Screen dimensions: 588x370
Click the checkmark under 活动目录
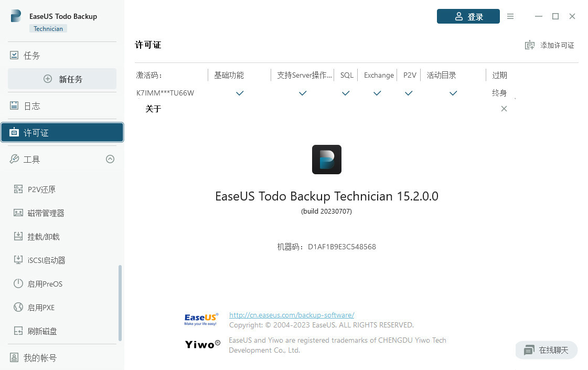[x=453, y=93]
